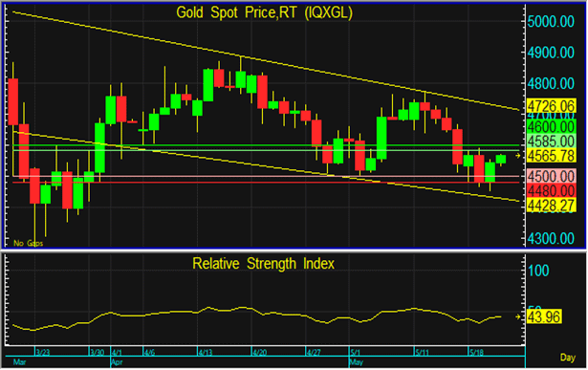Click the RSI value tag 43.96
The width and height of the screenshot is (588, 370).
(544, 317)
